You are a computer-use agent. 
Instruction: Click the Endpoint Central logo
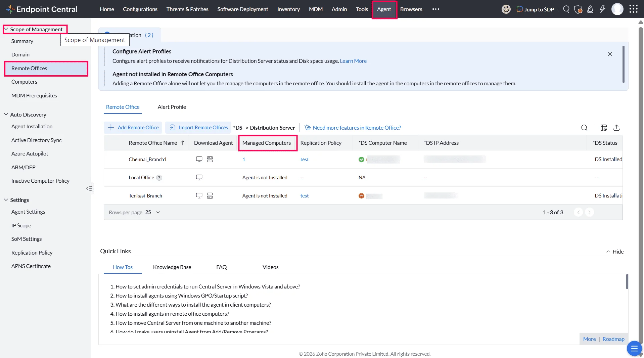[42, 9]
